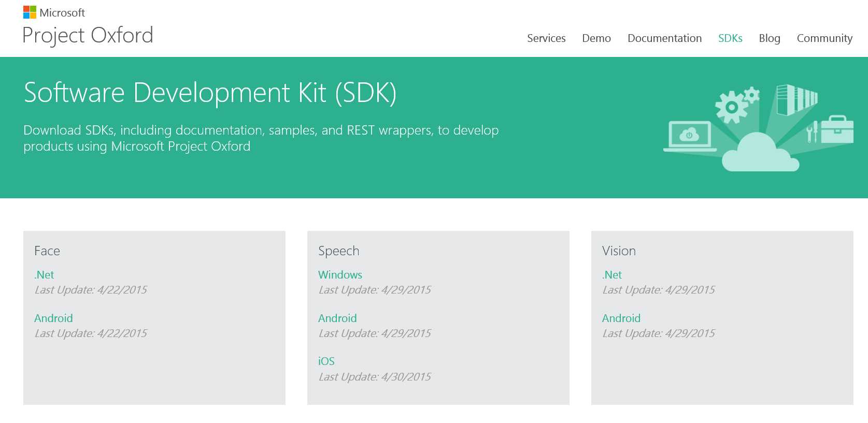This screenshot has height=423, width=868.
Task: Click Last Update date under Vision Android
Action: point(659,333)
